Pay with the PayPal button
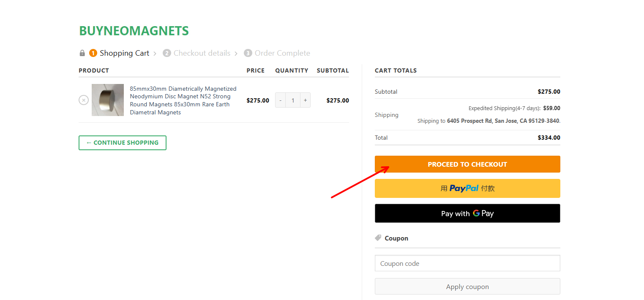644x300 pixels. click(x=467, y=188)
